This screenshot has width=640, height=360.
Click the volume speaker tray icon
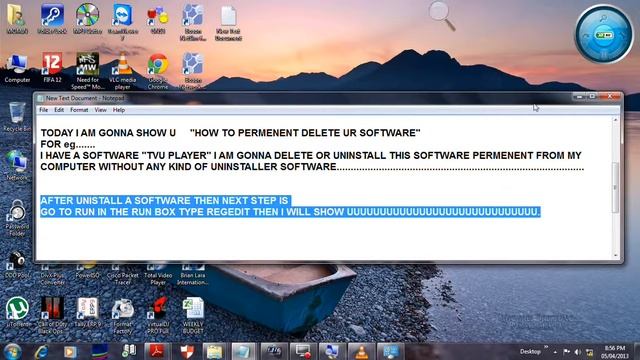pyautogui.click(x=578, y=352)
